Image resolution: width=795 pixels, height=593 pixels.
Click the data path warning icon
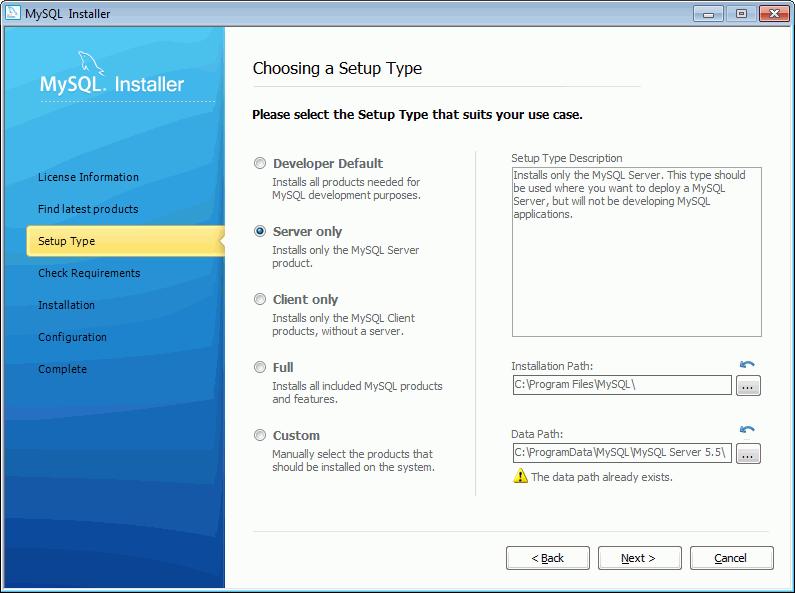(x=520, y=476)
